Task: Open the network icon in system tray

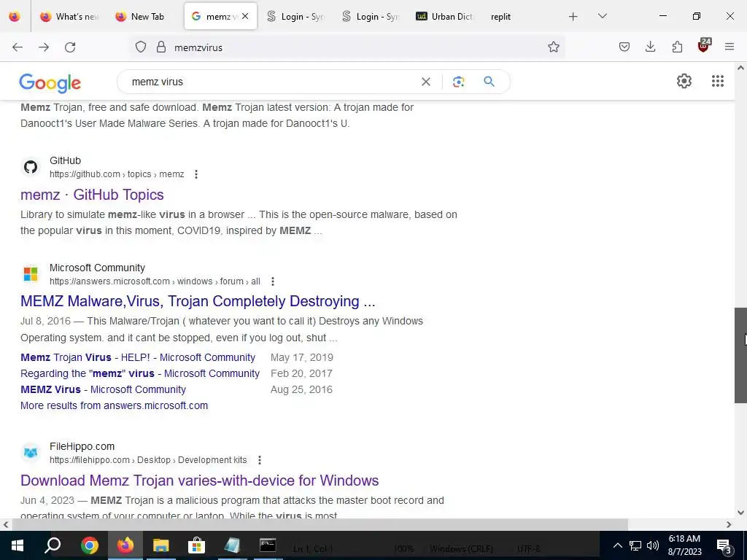Action: point(635,545)
